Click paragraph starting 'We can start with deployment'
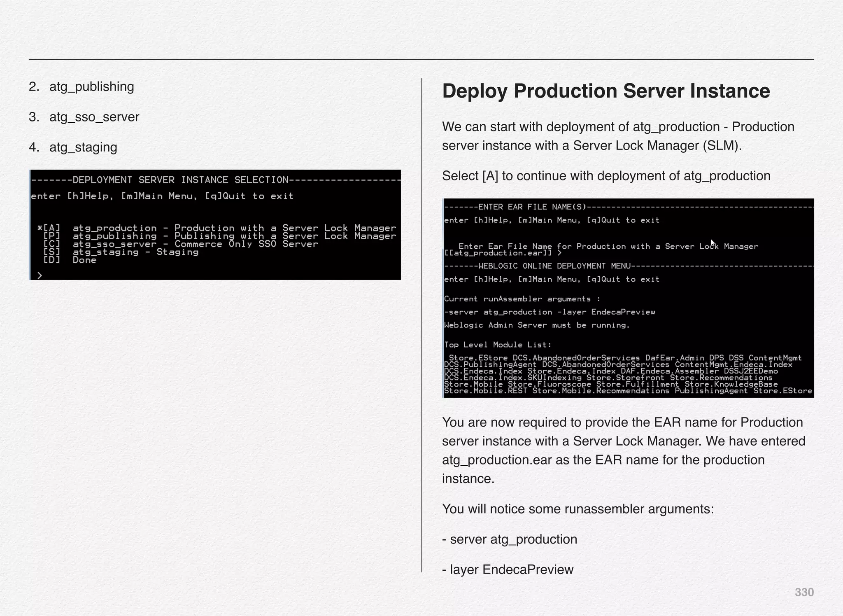Viewport: 843px width, 616px height. (618, 136)
